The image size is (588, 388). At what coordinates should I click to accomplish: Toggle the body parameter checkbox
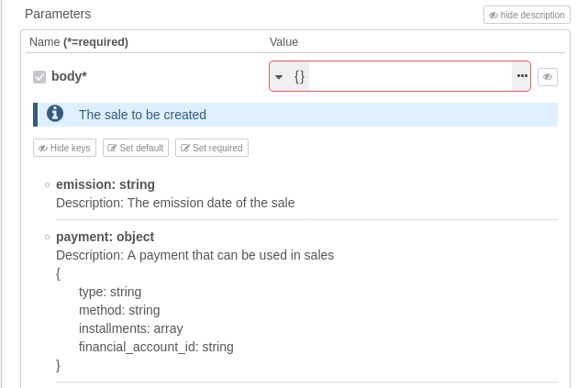39,77
